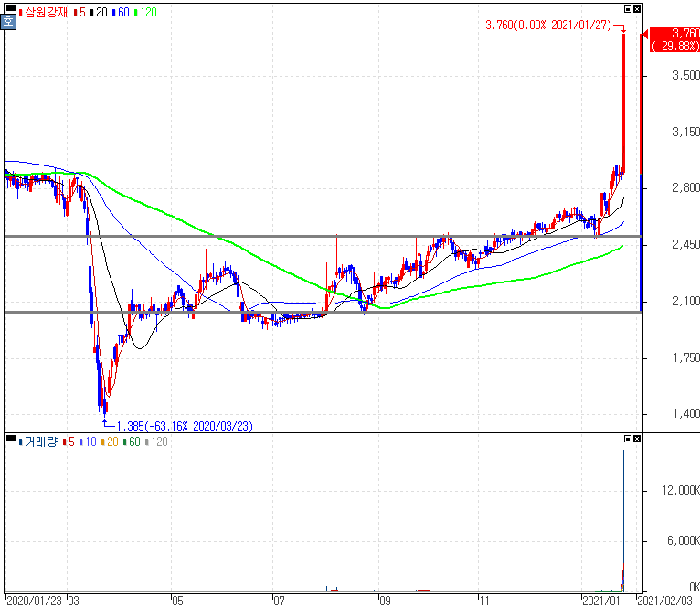
Task: Click the 11 month label on date axis
Action: (x=484, y=602)
